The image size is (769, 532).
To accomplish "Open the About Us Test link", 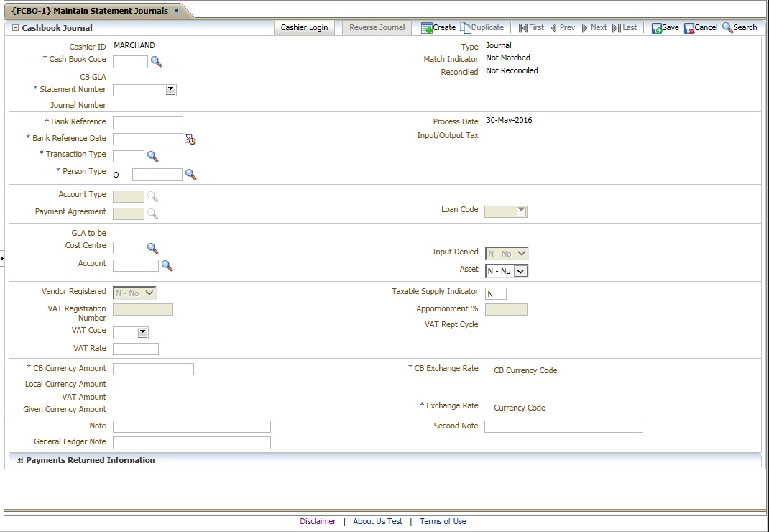I will point(377,521).
